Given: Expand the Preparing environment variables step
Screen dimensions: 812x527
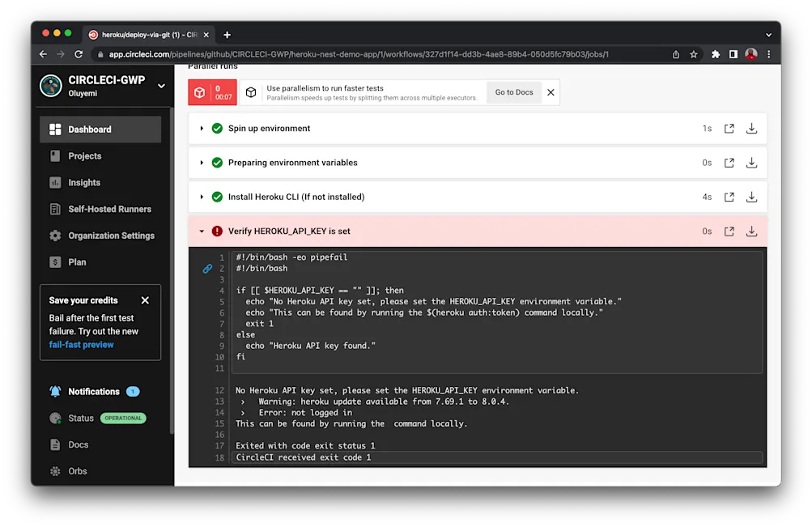Looking at the screenshot, I should 201,162.
